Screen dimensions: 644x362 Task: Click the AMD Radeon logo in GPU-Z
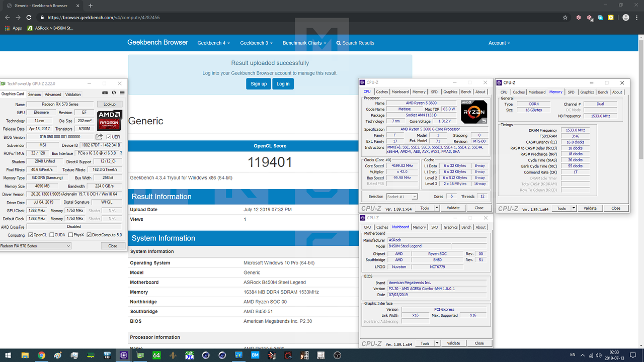(x=109, y=120)
